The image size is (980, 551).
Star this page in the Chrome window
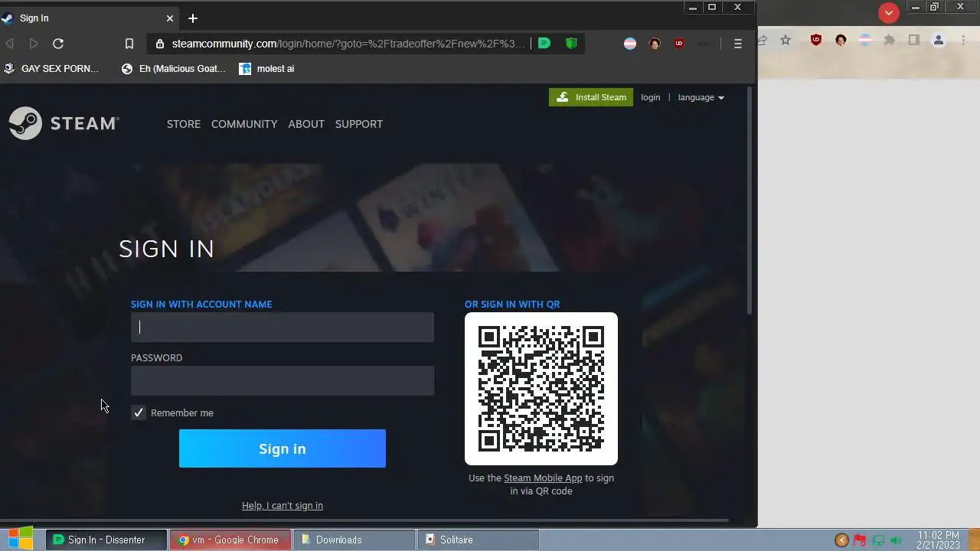pyautogui.click(x=786, y=41)
